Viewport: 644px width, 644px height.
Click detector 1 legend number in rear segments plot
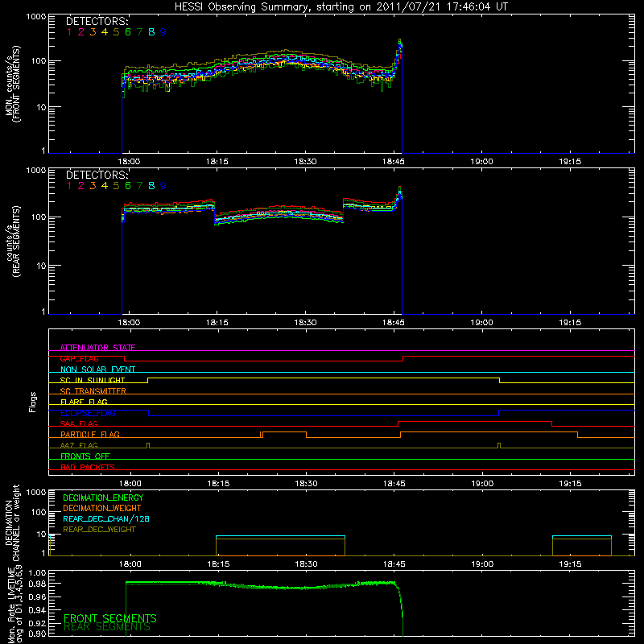click(x=69, y=186)
